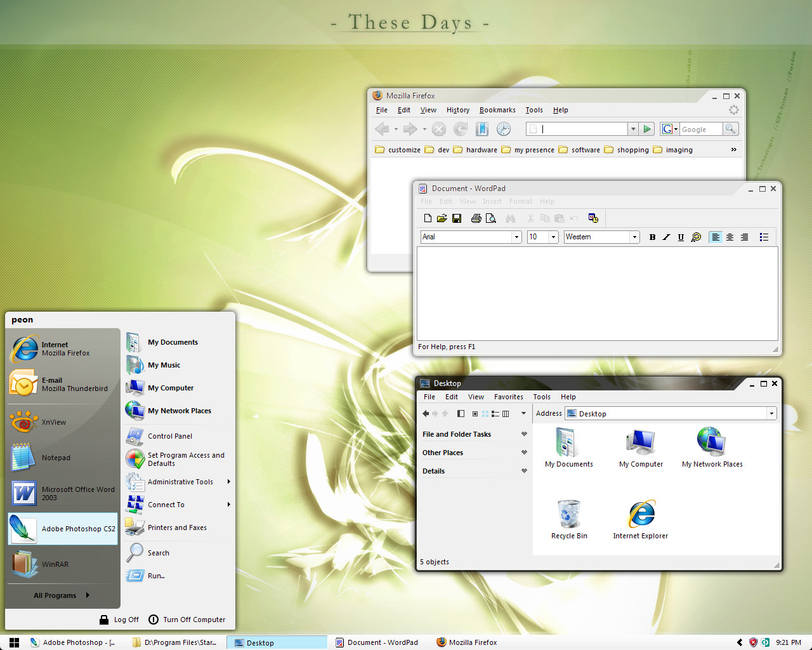
Task: Select Recycle Bin icon in explorer
Action: click(569, 519)
